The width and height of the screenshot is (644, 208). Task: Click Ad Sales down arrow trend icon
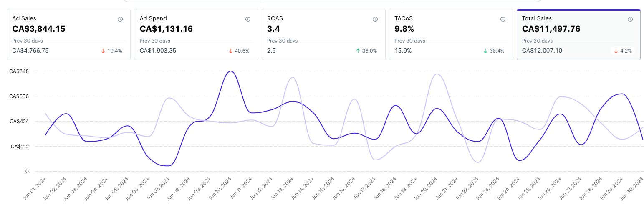tap(103, 51)
